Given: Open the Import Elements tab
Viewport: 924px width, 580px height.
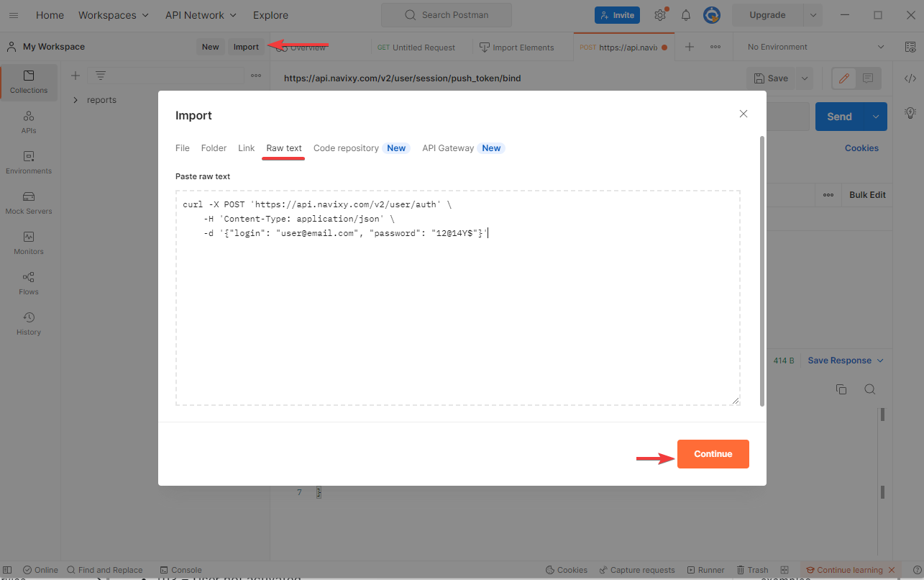Looking at the screenshot, I should click(517, 47).
